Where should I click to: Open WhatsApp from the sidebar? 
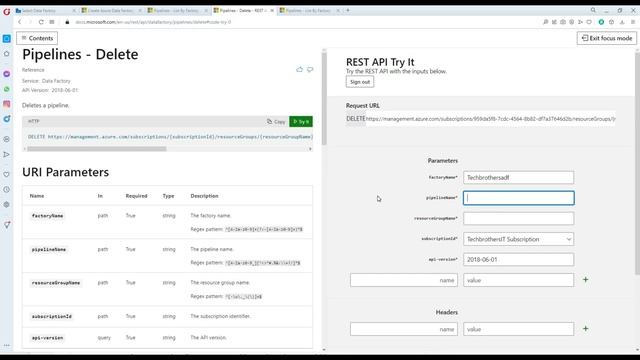click(7, 89)
